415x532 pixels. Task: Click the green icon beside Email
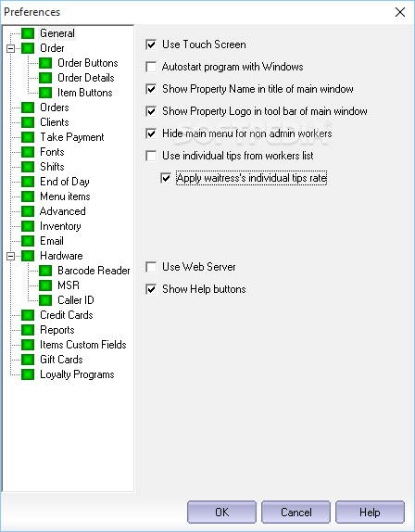point(28,241)
